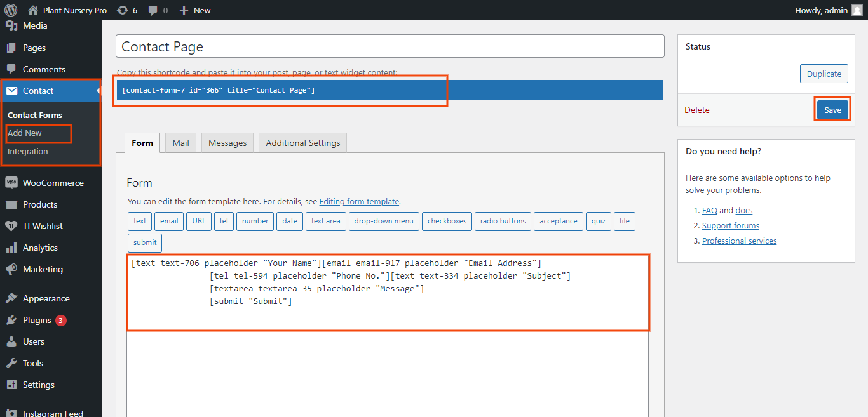Click the Contact Page title field
868x417 pixels.
[390, 46]
